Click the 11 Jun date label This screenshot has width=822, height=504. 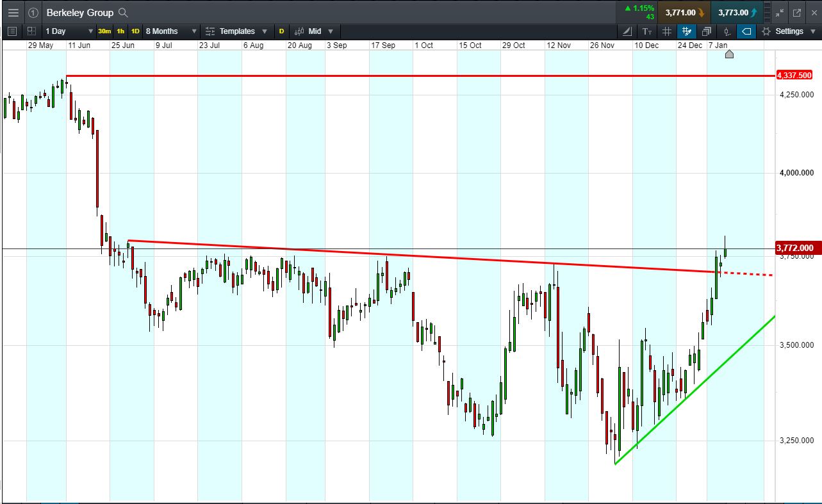point(80,45)
